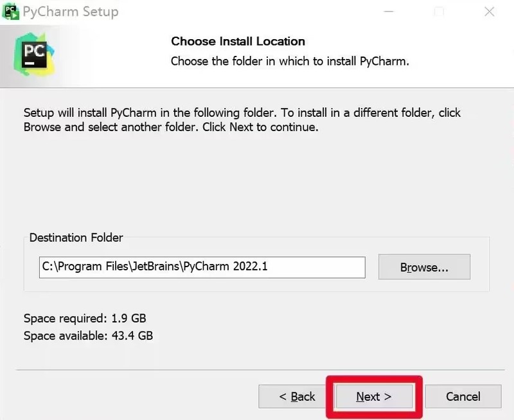Minimize the PyCharm Setup window
The height and width of the screenshot is (420, 514).
(389, 12)
